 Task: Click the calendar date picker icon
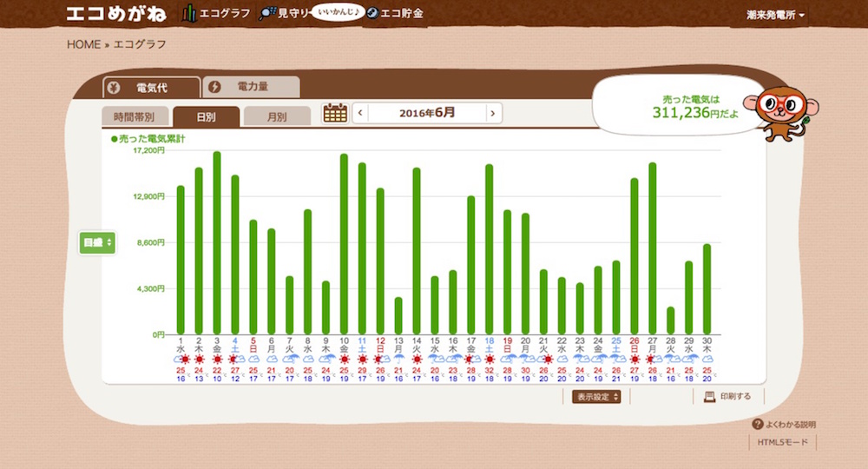[x=335, y=113]
